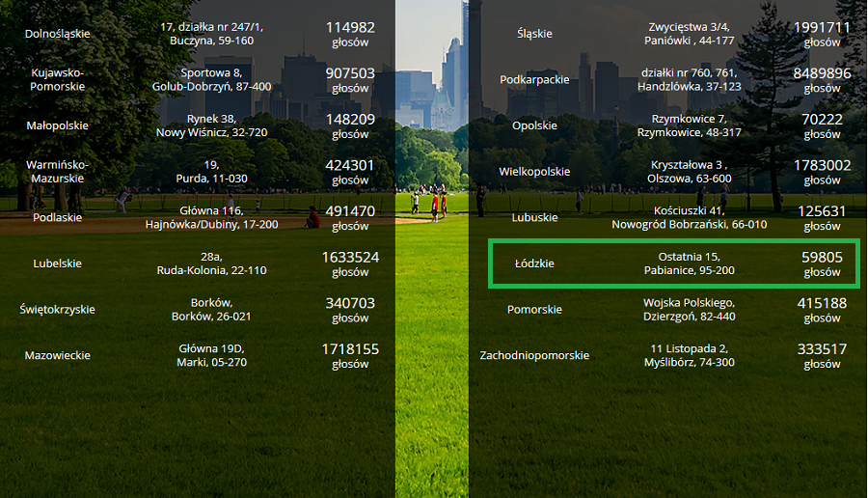
Task: Click the Podlaskie region name
Action: click(58, 218)
